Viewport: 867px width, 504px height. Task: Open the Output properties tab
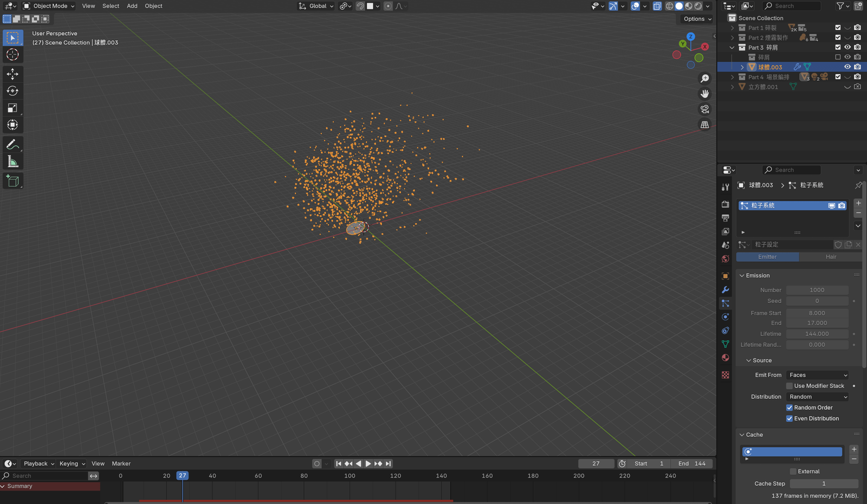[x=726, y=218]
